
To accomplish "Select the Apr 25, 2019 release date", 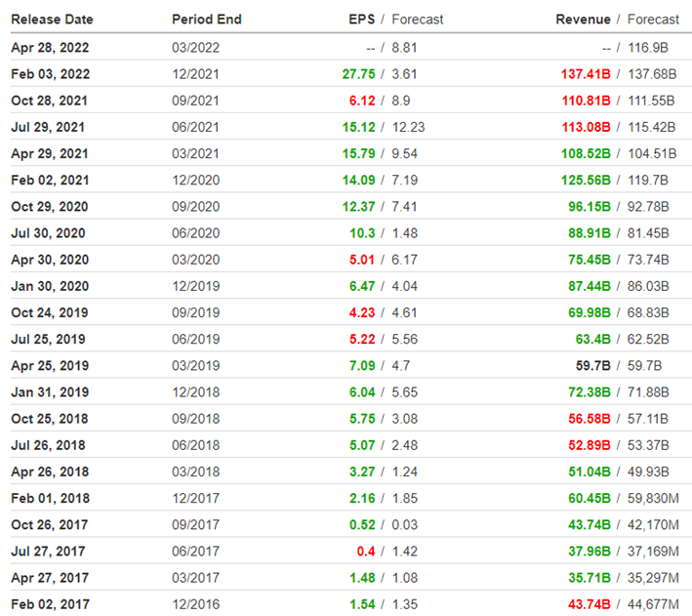I will (50, 366).
